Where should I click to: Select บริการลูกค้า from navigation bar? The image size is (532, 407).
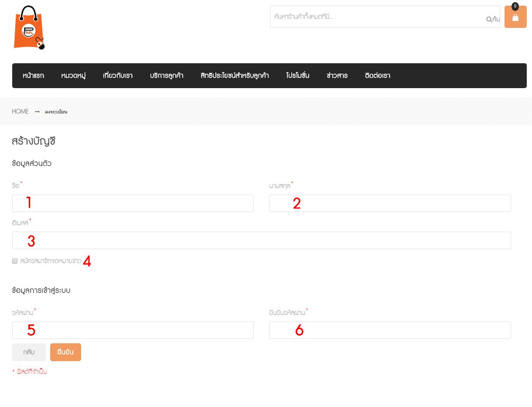coord(167,75)
